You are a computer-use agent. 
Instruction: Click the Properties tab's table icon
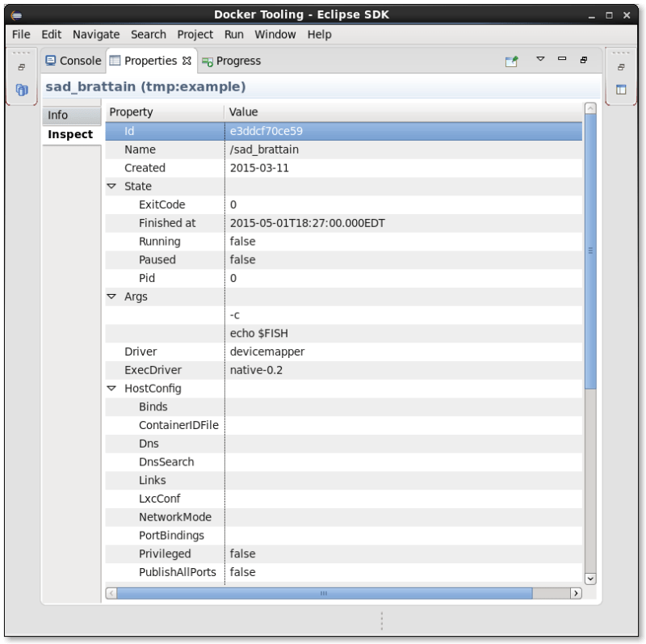pyautogui.click(x=115, y=60)
